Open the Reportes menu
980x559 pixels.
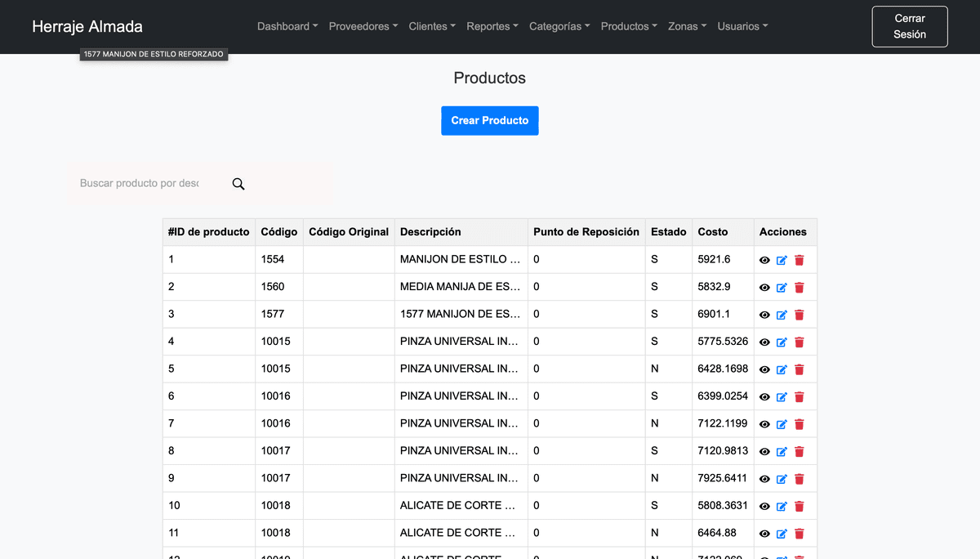click(492, 26)
